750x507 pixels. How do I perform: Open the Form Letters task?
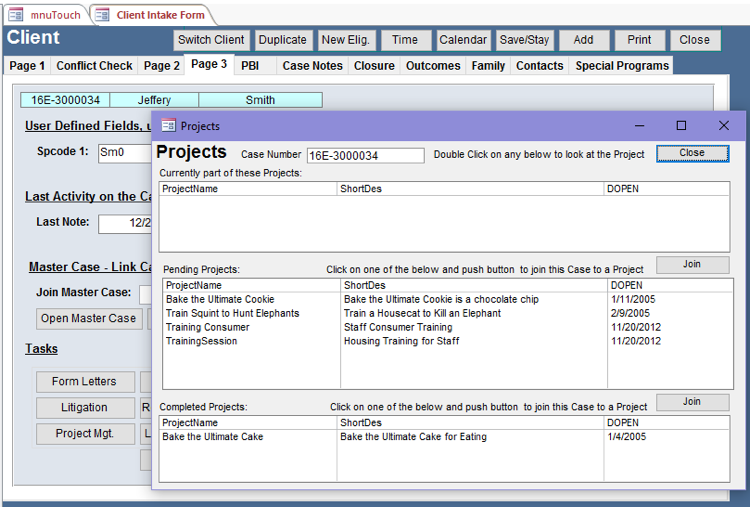click(84, 381)
